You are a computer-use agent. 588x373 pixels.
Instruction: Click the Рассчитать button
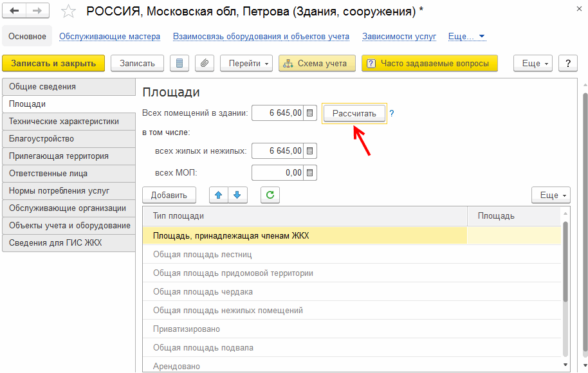pos(354,113)
